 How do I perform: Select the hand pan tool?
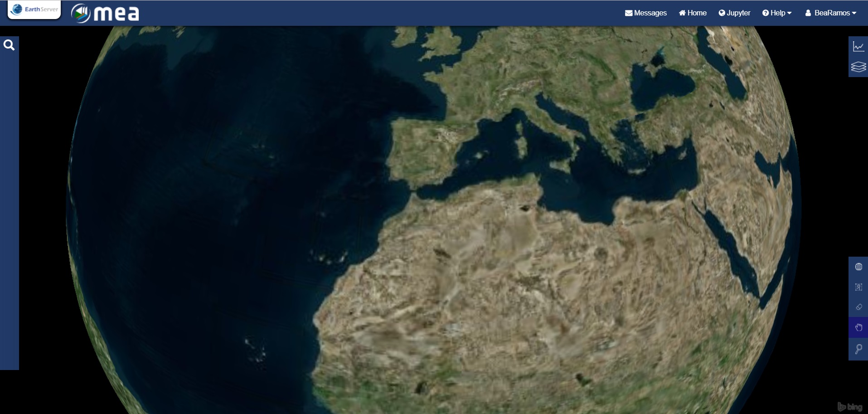coord(858,327)
